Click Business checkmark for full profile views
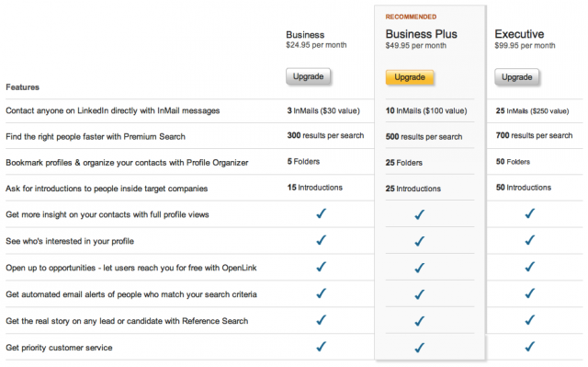Viewport: 588px width, 367px height. tap(321, 213)
